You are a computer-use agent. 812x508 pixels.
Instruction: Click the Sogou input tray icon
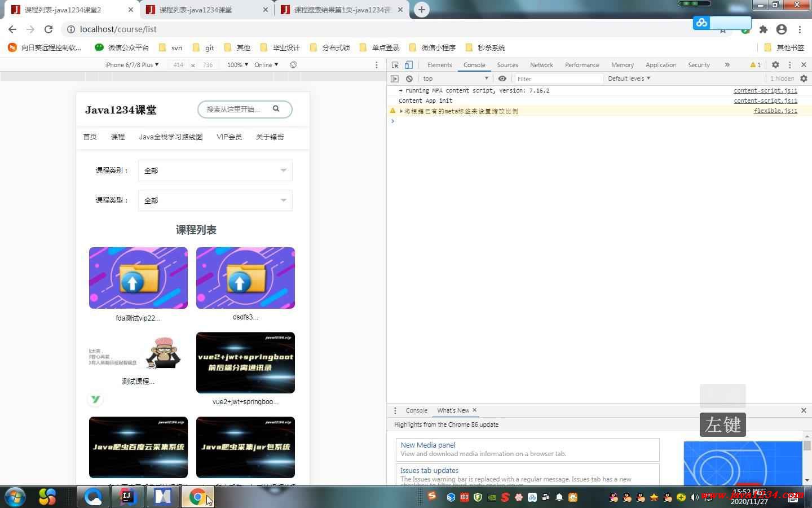pyautogui.click(x=432, y=496)
